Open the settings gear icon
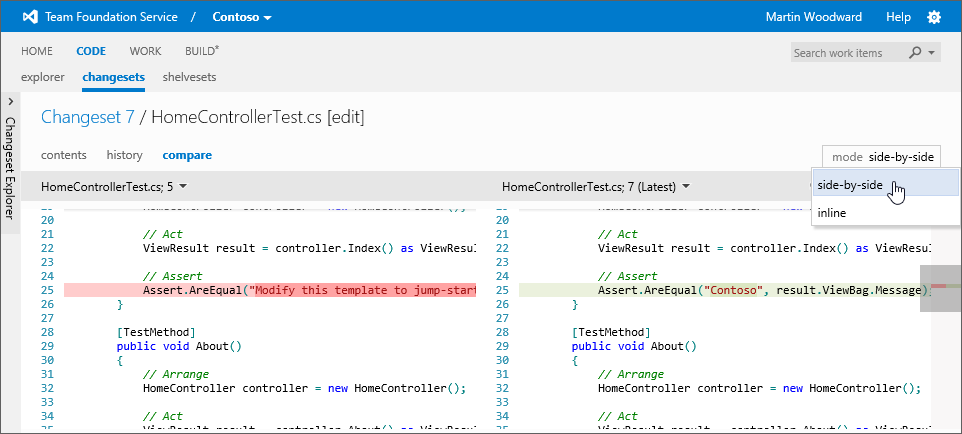Screen dimensions: 962x434 click(x=934, y=17)
